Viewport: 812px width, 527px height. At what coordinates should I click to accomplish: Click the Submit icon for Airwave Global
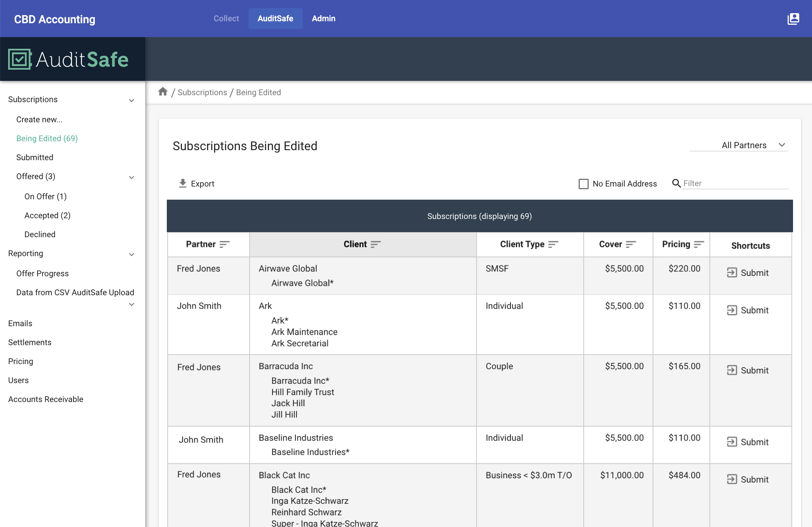731,272
